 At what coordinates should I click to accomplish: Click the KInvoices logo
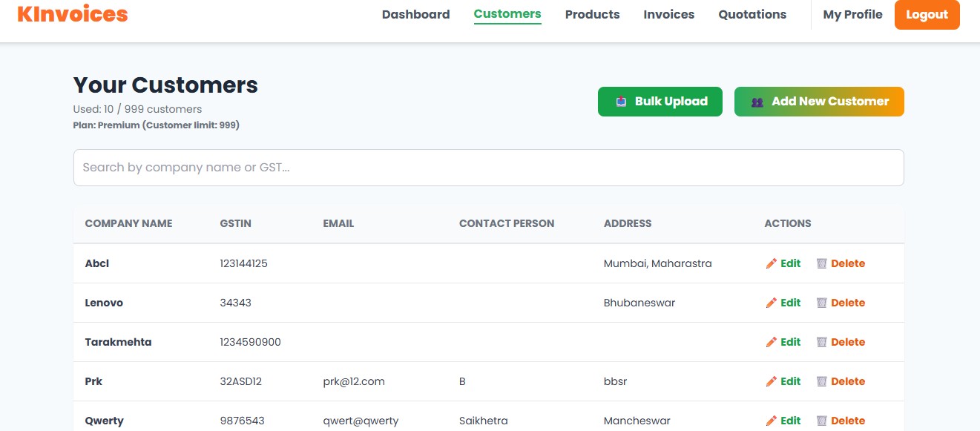(x=71, y=13)
